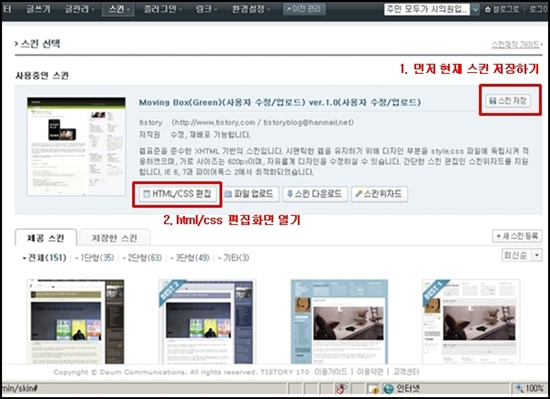550x399 pixels.
Task: Open the 고객센터 footer link
Action: 406,372
